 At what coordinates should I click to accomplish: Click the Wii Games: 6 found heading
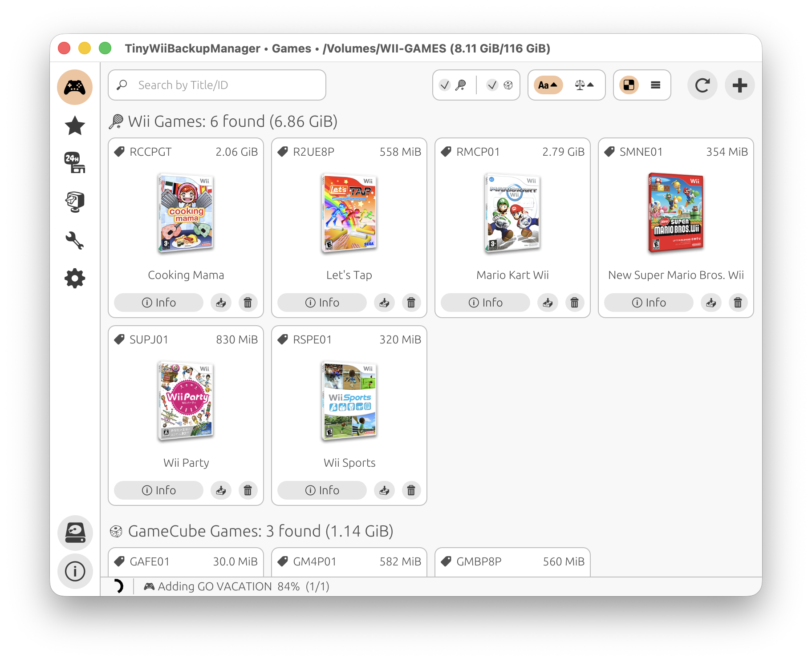tap(223, 121)
